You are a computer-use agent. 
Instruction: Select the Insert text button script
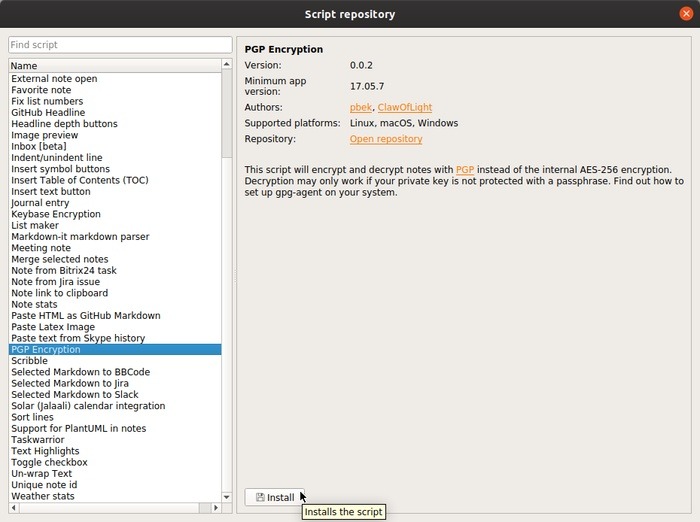pyautogui.click(x=115, y=192)
